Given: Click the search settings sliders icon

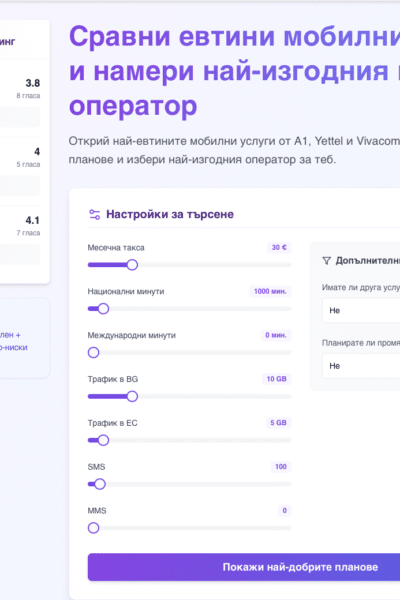Looking at the screenshot, I should [94, 214].
